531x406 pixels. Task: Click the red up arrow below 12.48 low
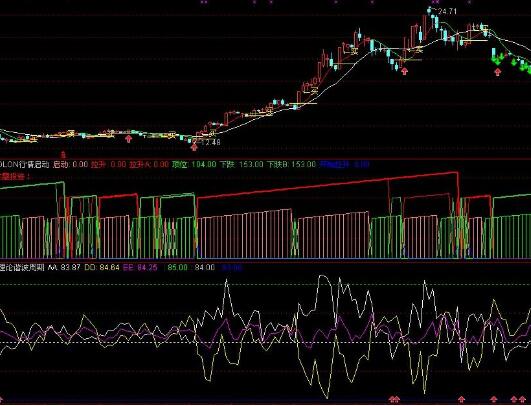[194, 147]
